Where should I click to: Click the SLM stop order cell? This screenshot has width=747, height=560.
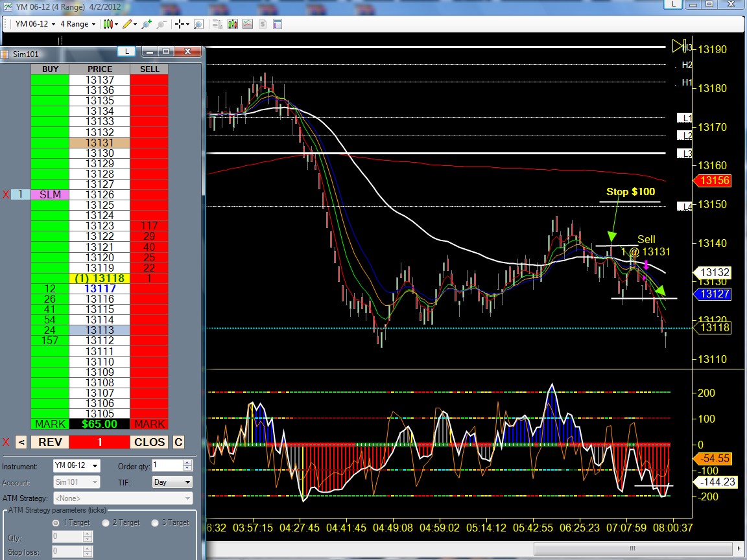coord(50,194)
